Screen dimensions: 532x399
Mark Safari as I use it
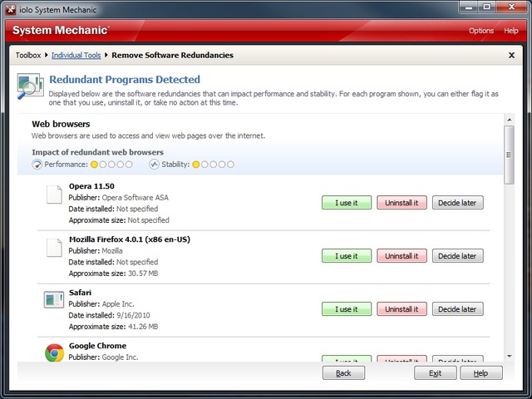point(347,309)
